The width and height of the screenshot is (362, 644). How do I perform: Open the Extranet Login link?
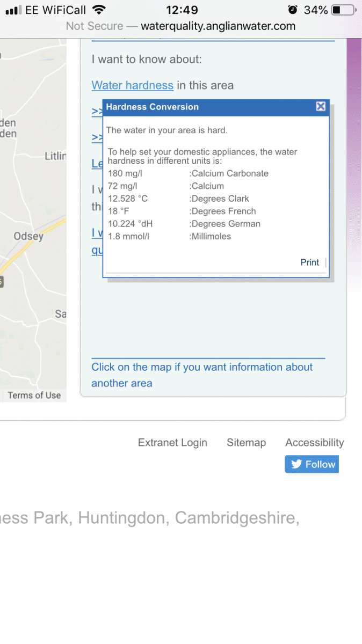click(x=172, y=443)
